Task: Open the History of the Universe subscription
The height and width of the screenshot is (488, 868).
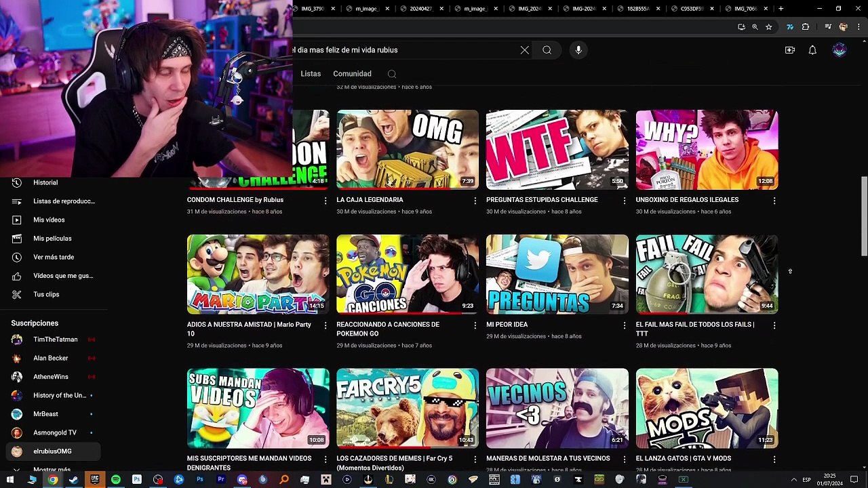Action: click(53, 395)
